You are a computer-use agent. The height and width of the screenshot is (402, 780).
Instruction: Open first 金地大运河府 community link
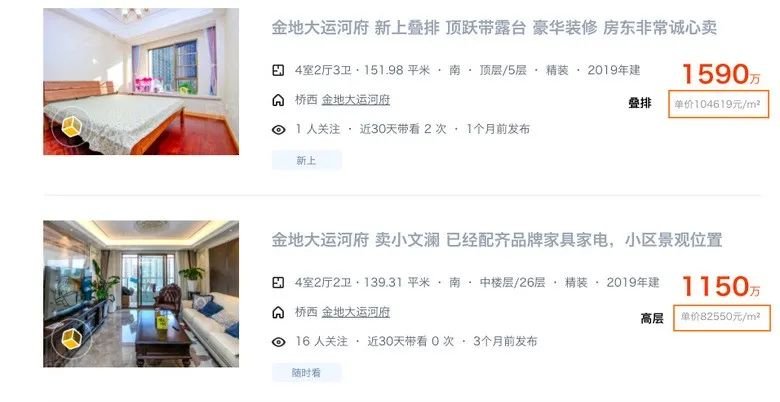356,100
